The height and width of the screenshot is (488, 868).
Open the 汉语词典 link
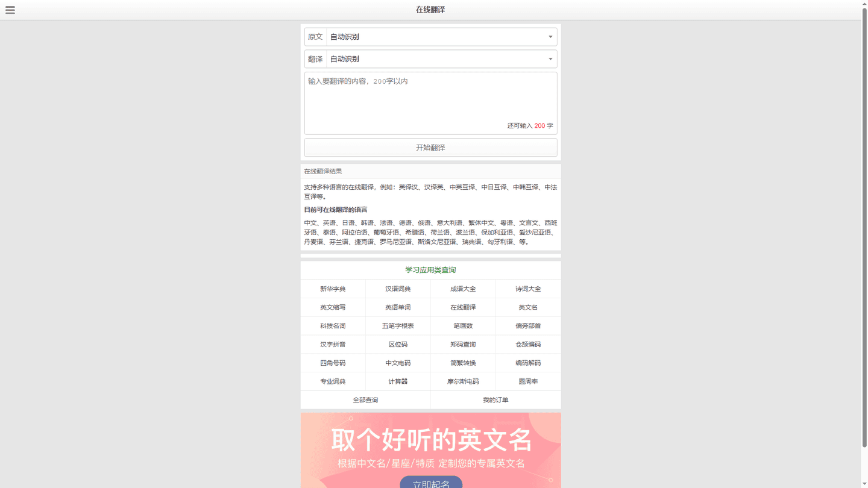click(x=398, y=289)
